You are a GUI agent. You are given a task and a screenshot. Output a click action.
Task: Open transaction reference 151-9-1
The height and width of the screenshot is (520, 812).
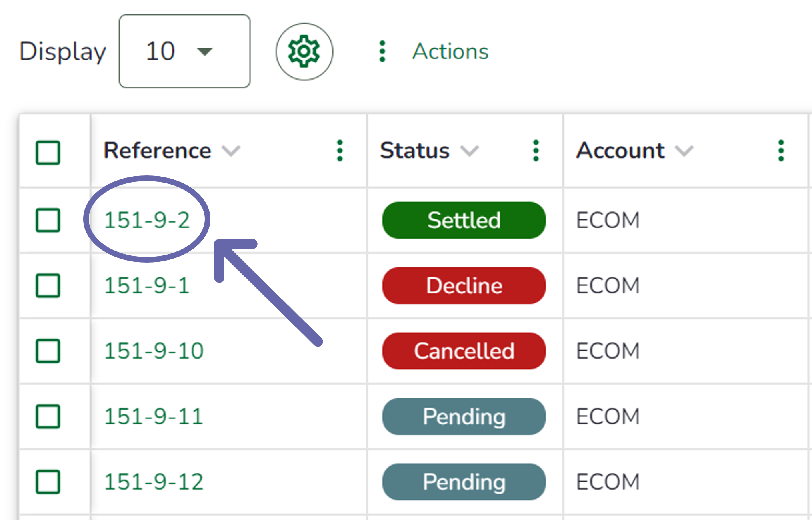click(147, 286)
